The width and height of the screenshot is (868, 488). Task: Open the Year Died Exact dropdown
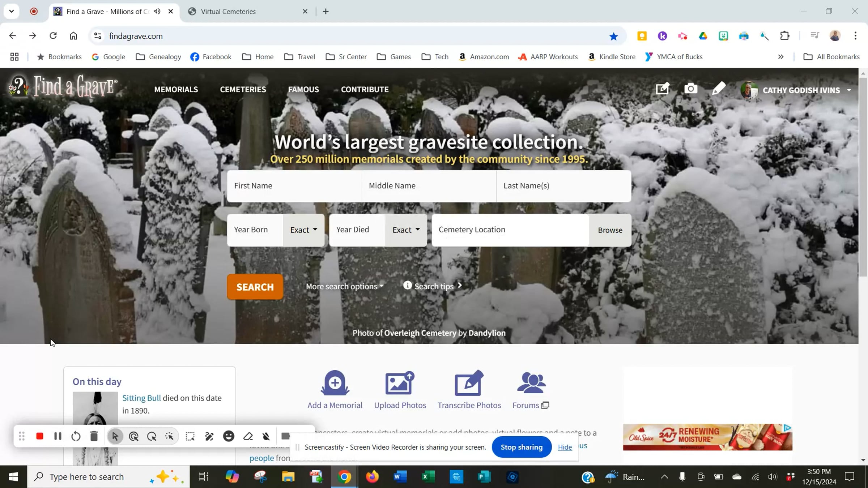(406, 230)
